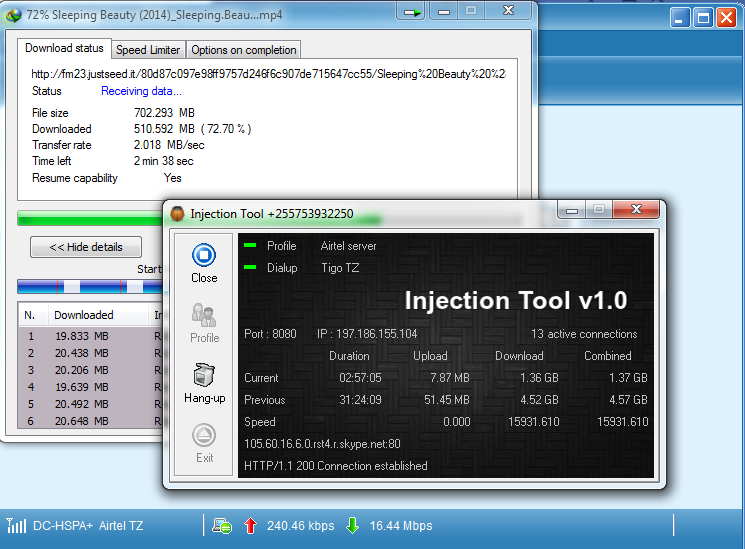Click the Close icon in Injection Tool sidebar

pos(204,254)
